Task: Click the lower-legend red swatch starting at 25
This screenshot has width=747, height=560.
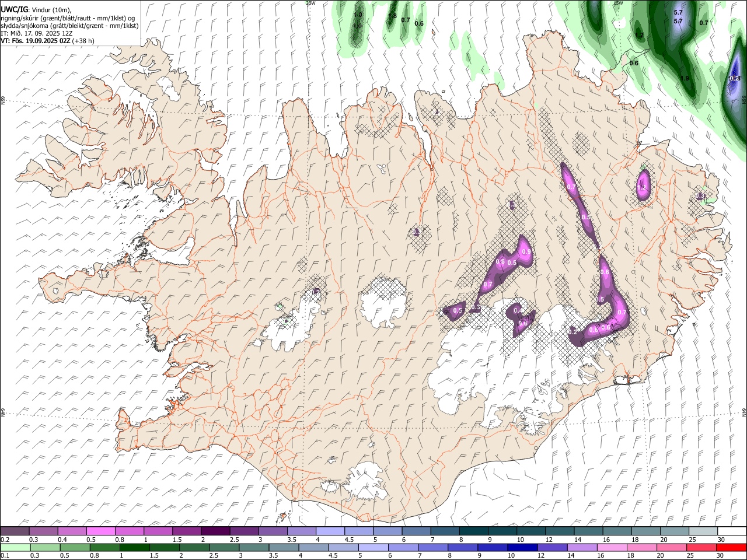Action: pyautogui.click(x=701, y=547)
